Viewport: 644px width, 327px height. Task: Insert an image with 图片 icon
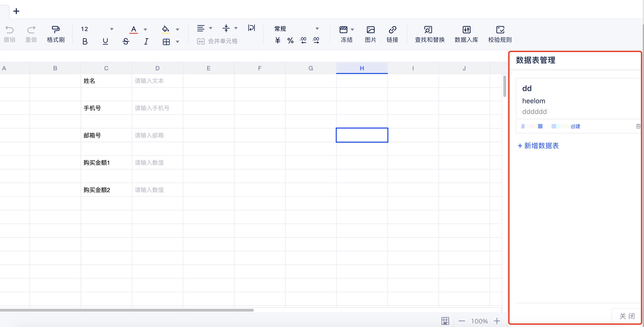point(370,30)
